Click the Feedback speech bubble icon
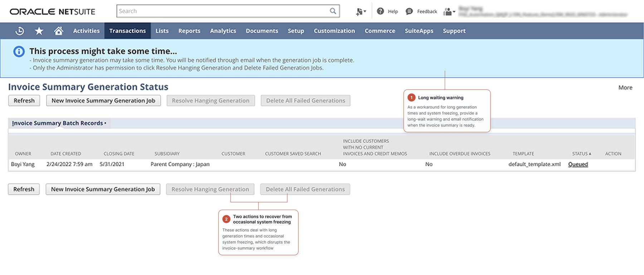The height and width of the screenshot is (275, 644). point(409,11)
